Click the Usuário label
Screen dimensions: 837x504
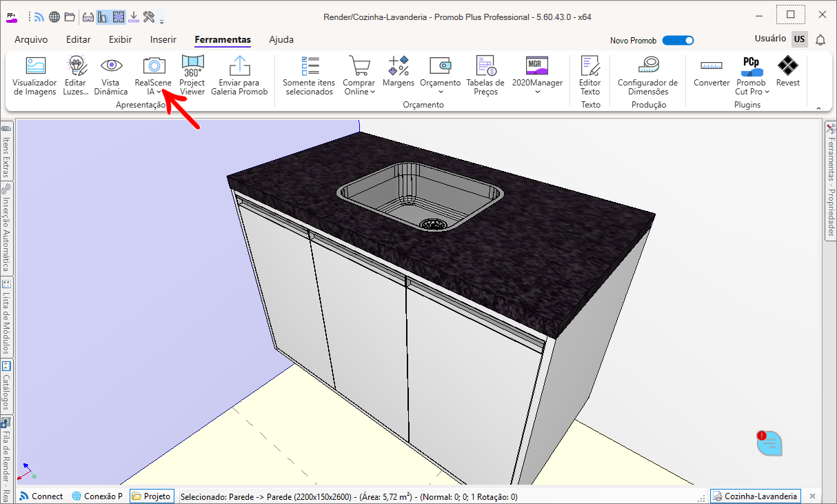(770, 39)
